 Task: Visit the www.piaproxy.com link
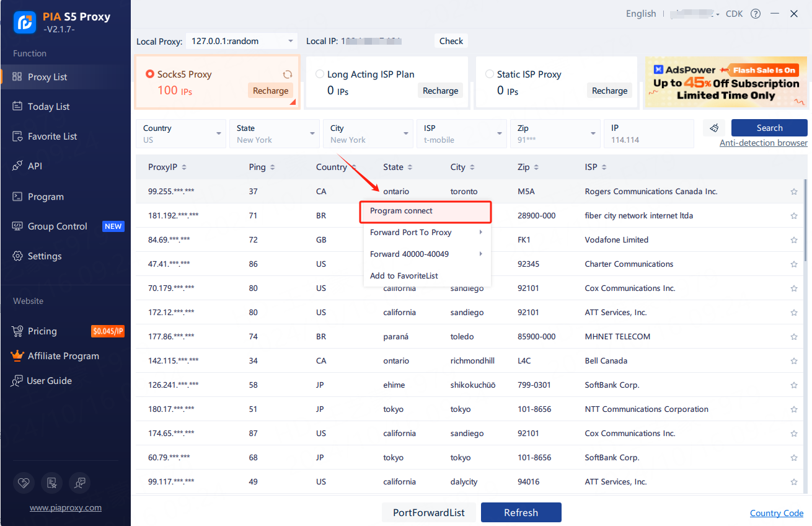click(66, 507)
